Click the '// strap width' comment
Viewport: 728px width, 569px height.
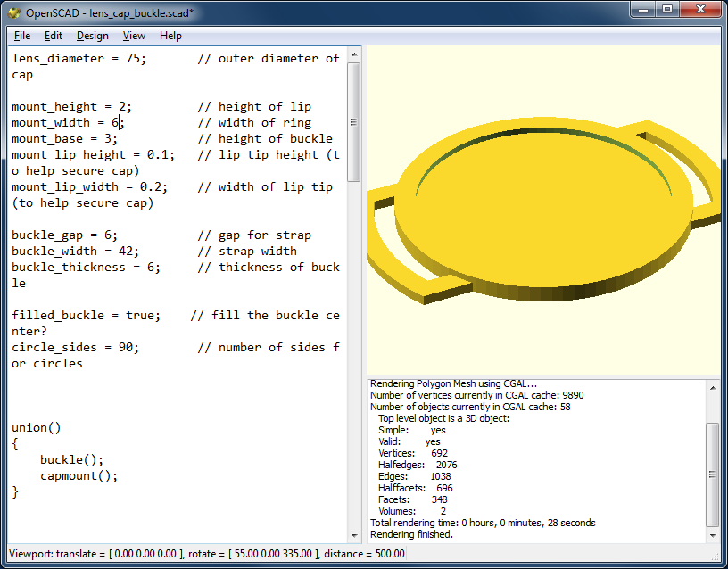pyautogui.click(x=247, y=252)
